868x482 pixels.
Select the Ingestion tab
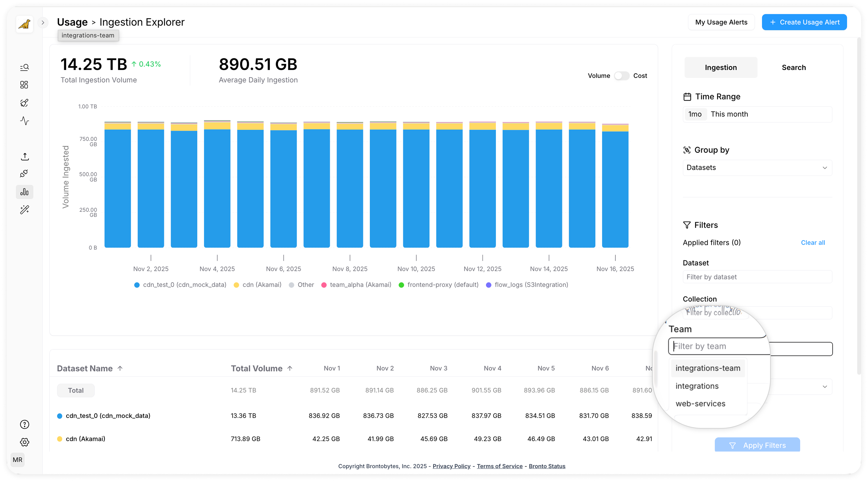tap(720, 67)
